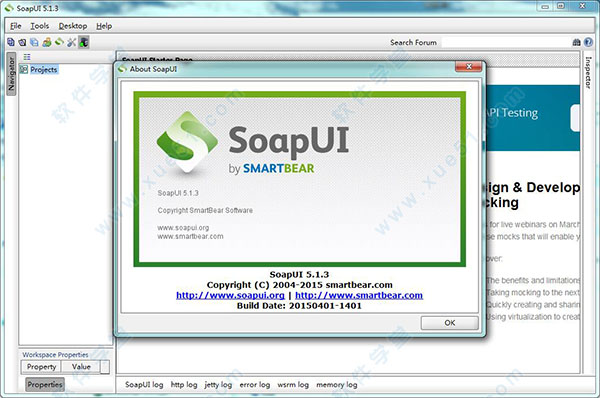600x398 pixels.
Task: Open the Help menu
Action: pos(104,26)
